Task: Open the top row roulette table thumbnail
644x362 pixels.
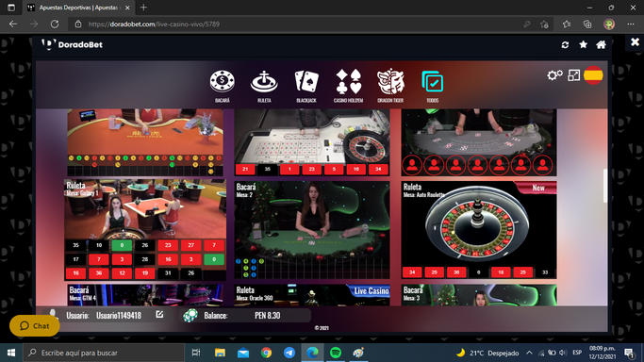Action: click(312, 142)
